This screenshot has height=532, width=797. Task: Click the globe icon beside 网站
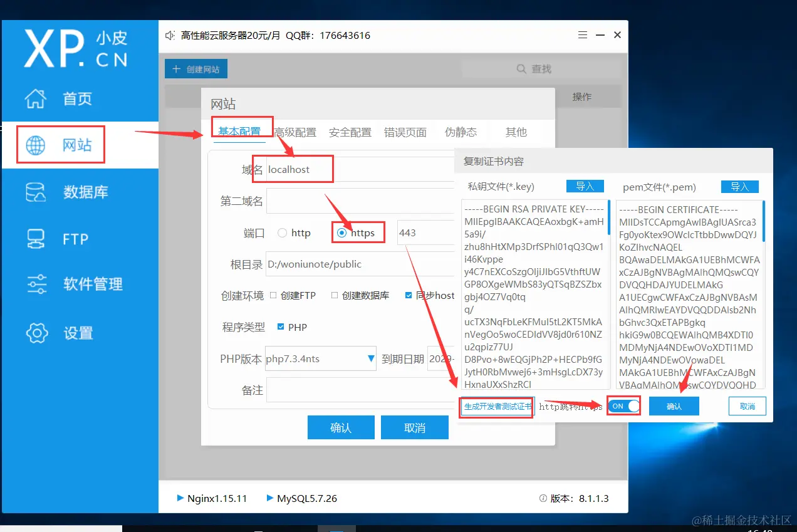35,145
